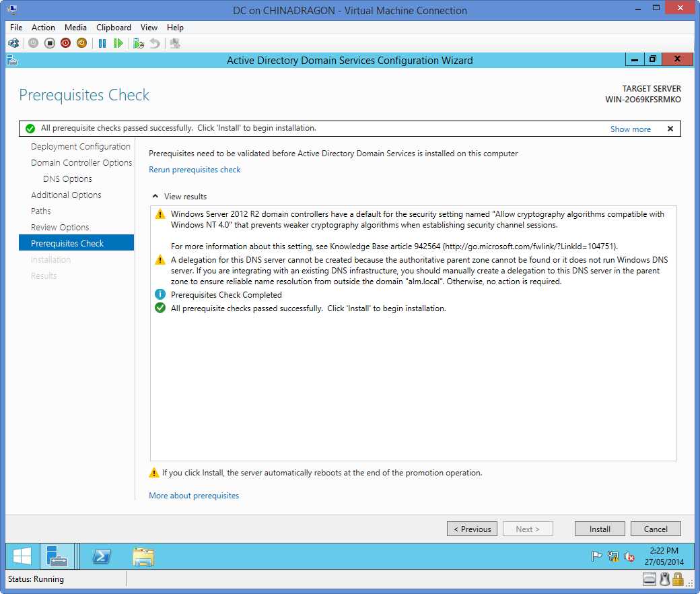This screenshot has width=700, height=594.
Task: Click warning icon beside reboot notice
Action: click(x=153, y=473)
